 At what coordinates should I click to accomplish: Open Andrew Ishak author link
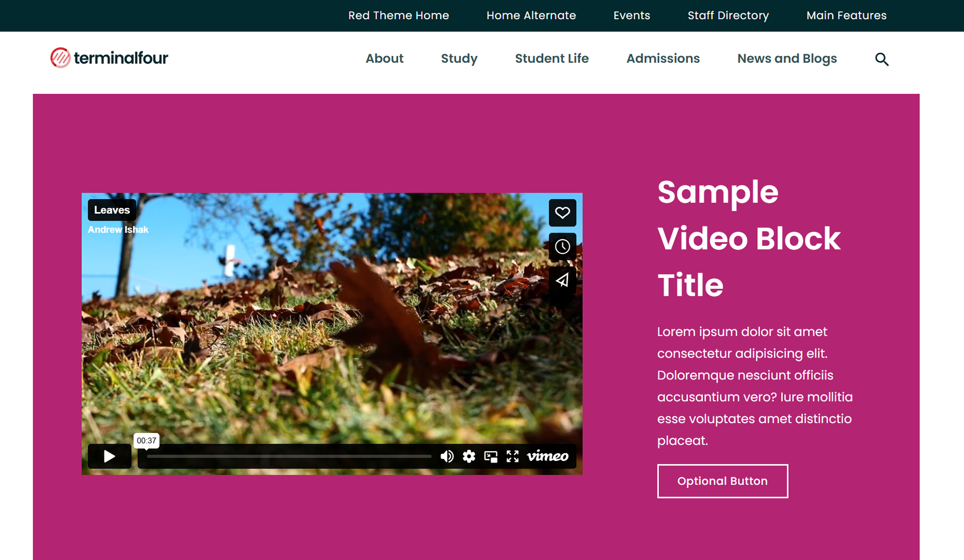tap(118, 230)
